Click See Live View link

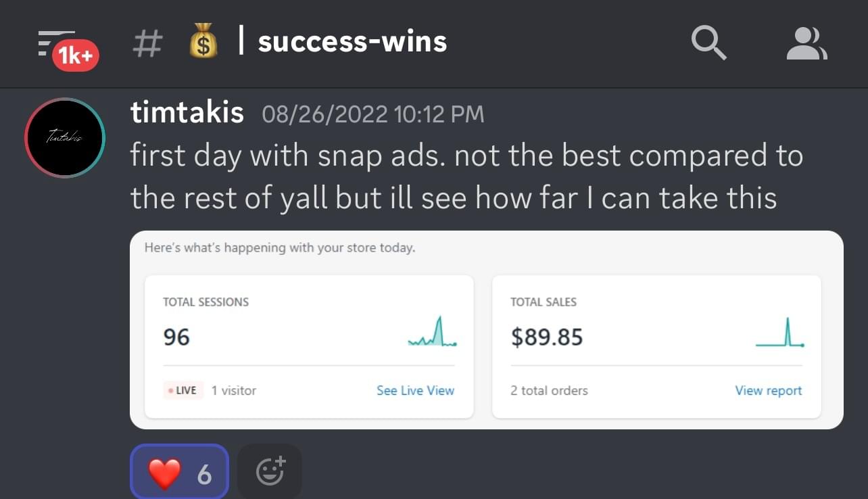[416, 390]
